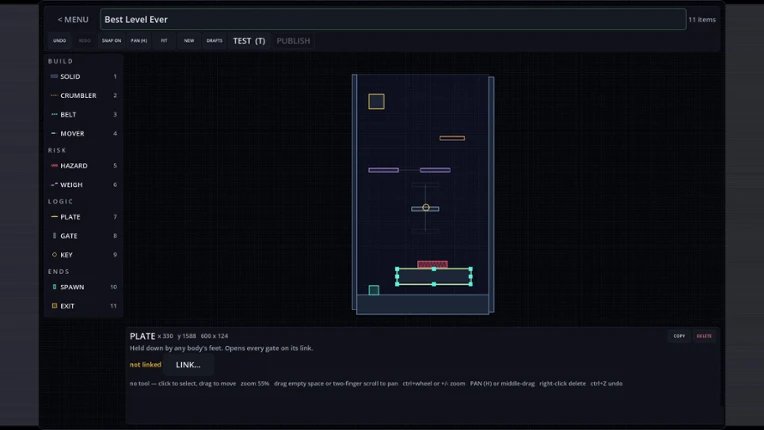Click the selected plate's top-middle resize handle
764x430 pixels.
(x=434, y=269)
